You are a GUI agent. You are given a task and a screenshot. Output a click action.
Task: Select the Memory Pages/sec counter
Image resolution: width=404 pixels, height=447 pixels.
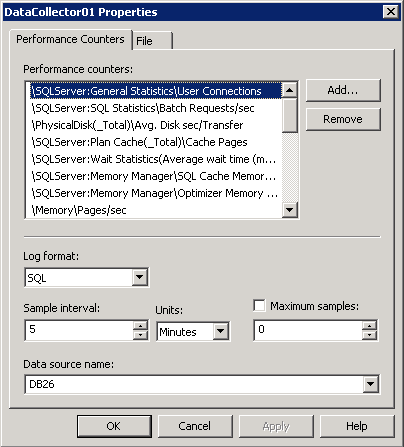(x=156, y=210)
